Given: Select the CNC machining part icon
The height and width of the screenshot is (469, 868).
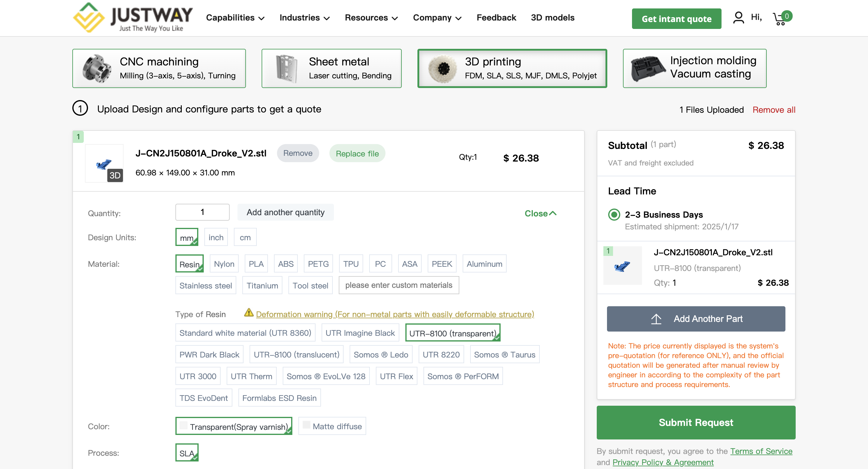Looking at the screenshot, I should (97, 68).
